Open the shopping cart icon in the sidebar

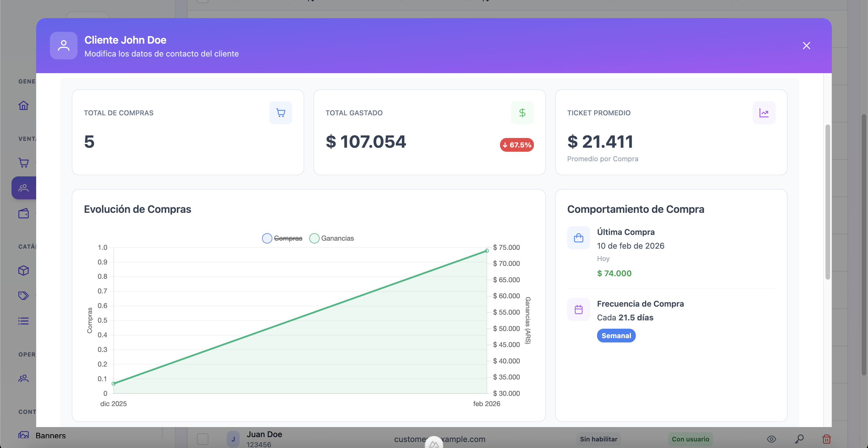point(23,163)
